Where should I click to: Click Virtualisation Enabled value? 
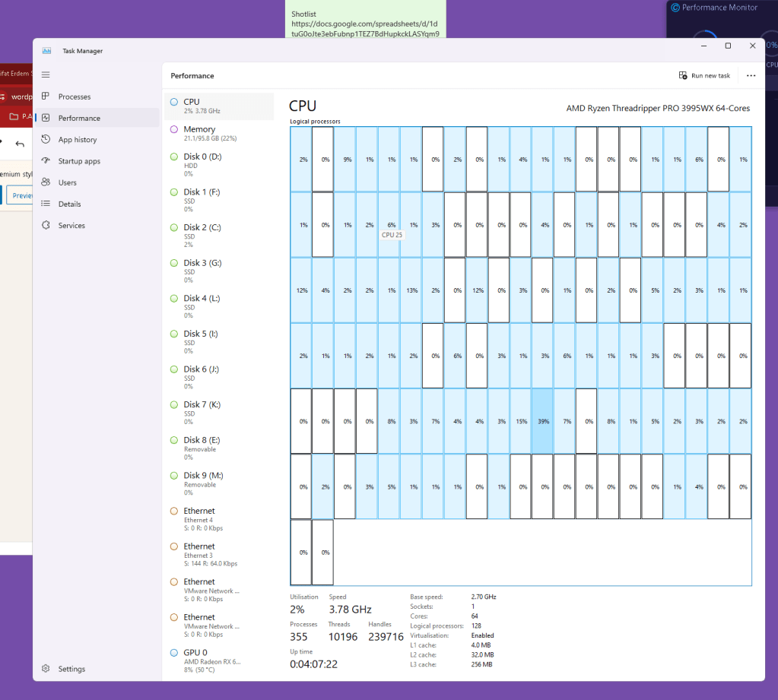[482, 635]
